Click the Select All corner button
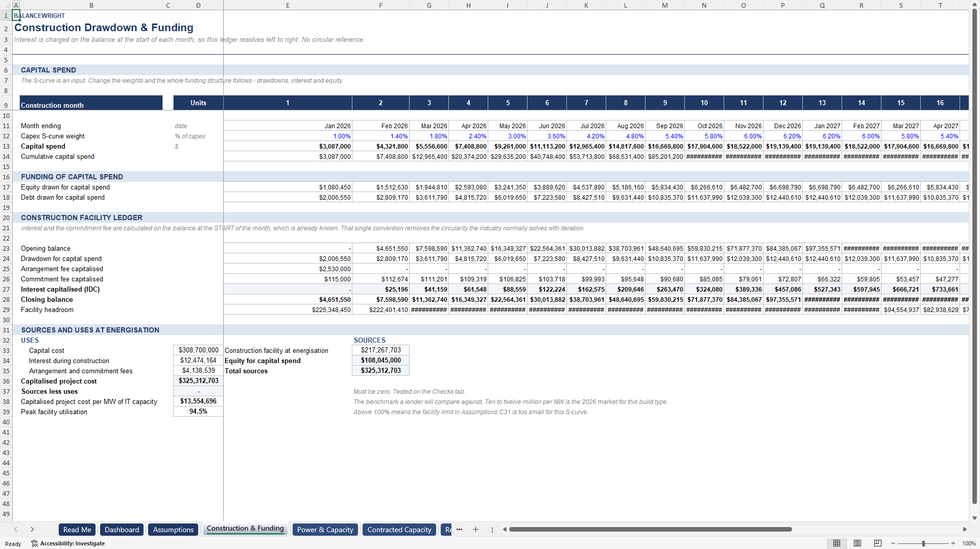This screenshot has height=549, width=980. (x=6, y=5)
